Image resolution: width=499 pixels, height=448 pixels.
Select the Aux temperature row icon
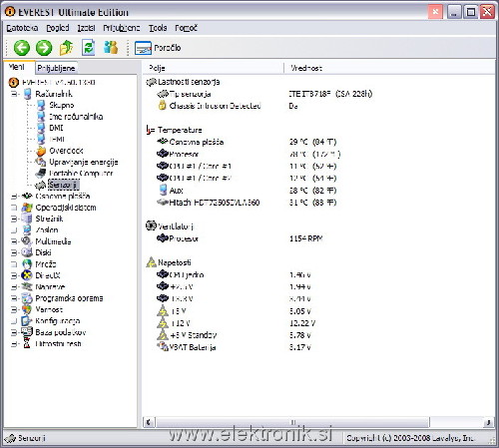tap(163, 191)
